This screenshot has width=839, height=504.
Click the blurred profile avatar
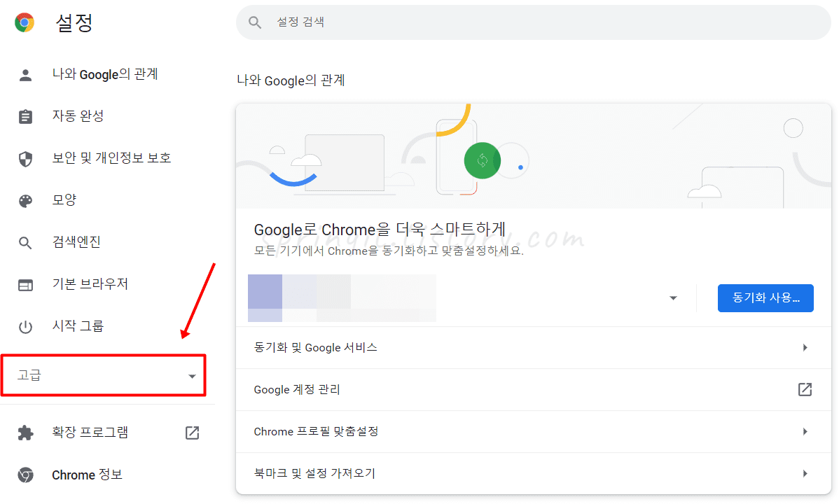[265, 298]
